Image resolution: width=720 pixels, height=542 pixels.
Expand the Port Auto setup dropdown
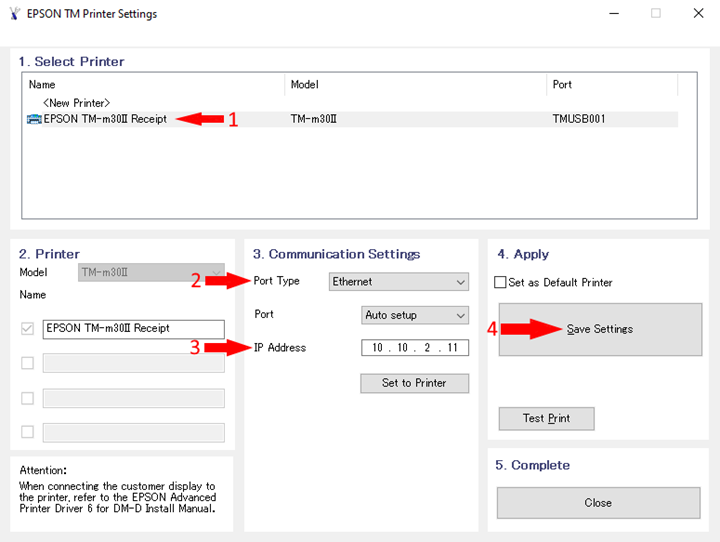pos(415,315)
